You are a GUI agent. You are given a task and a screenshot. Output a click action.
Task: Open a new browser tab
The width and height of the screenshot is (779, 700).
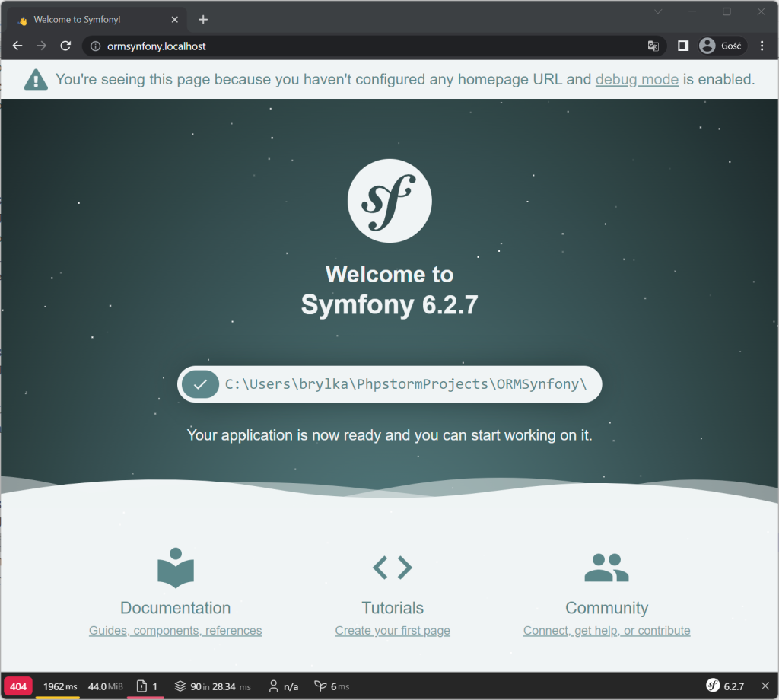[203, 19]
